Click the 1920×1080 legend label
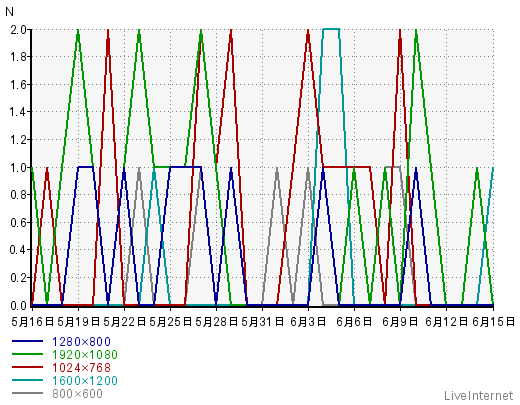 point(85,354)
